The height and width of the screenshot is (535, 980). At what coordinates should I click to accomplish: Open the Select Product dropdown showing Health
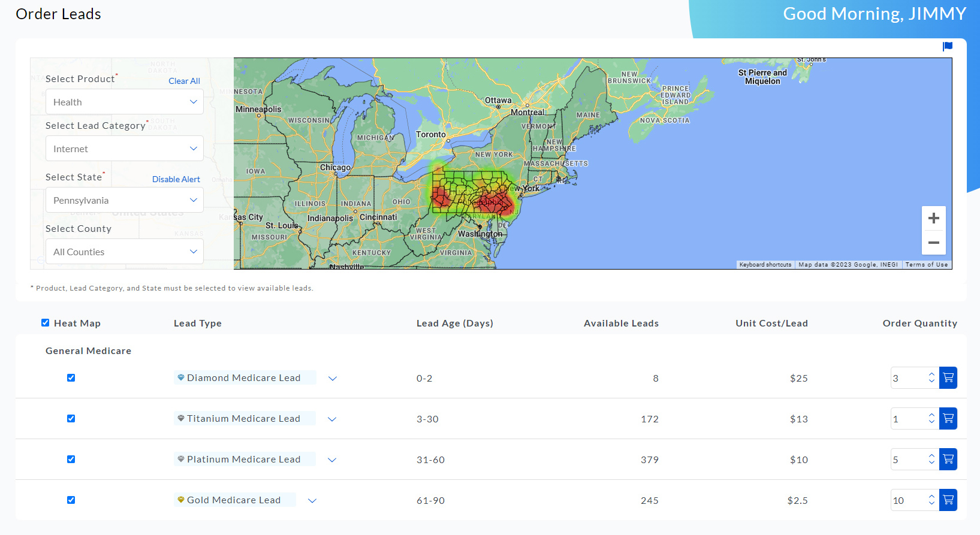[125, 102]
